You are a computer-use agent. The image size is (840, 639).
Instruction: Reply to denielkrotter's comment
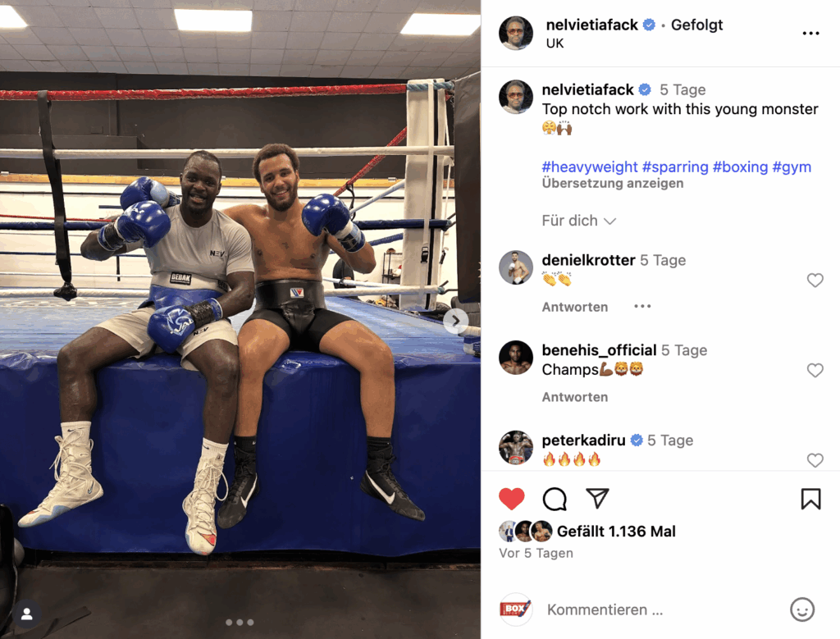[x=575, y=307]
